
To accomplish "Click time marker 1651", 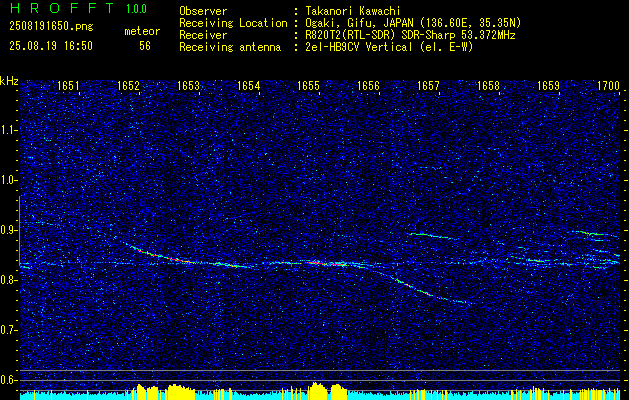I will tap(68, 85).
